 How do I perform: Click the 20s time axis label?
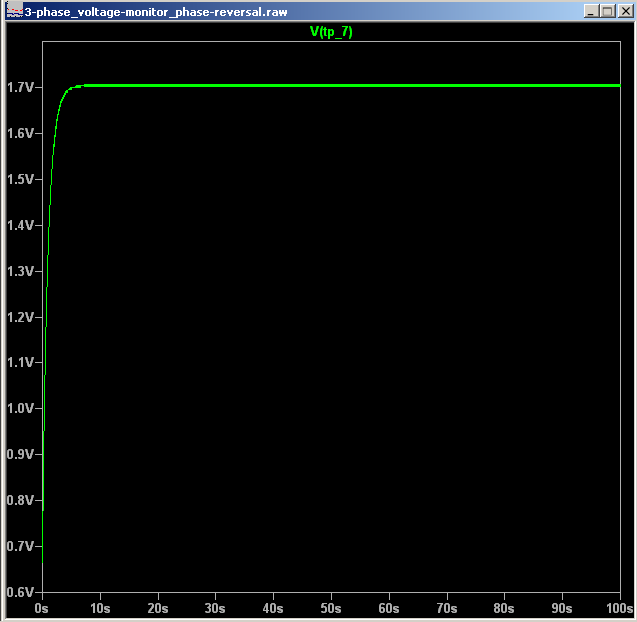pyautogui.click(x=158, y=609)
